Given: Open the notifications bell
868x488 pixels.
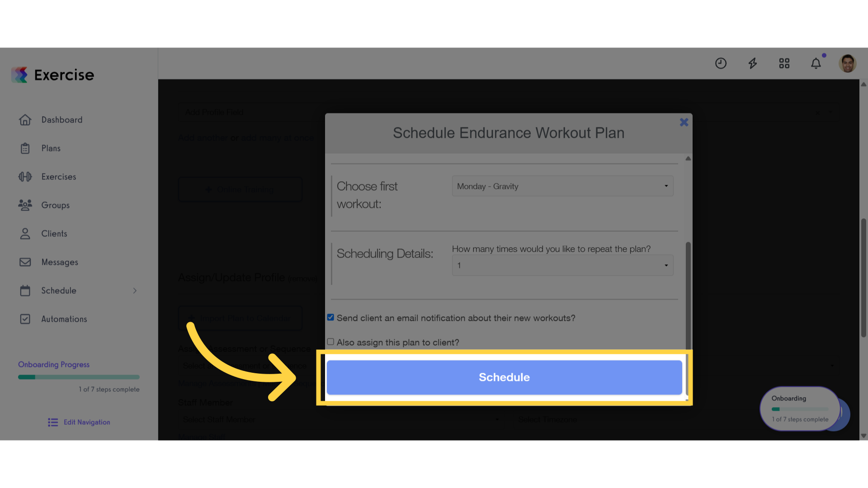Looking at the screenshot, I should pyautogui.click(x=816, y=63).
